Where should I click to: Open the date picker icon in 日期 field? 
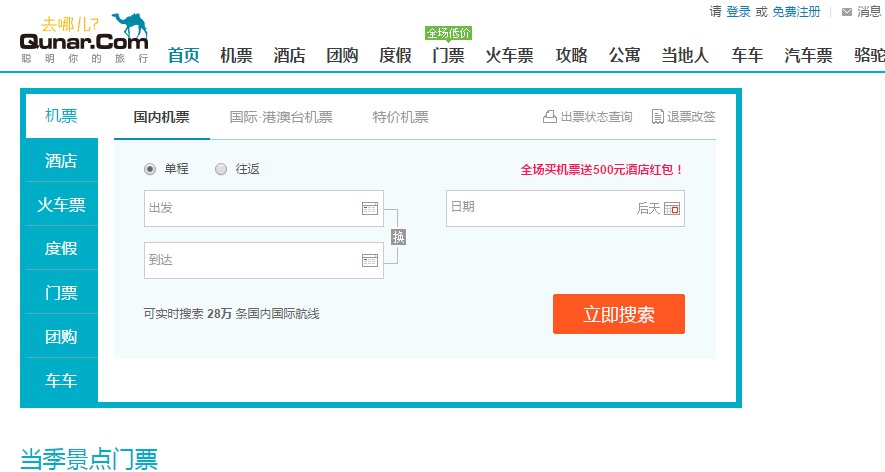(x=672, y=209)
